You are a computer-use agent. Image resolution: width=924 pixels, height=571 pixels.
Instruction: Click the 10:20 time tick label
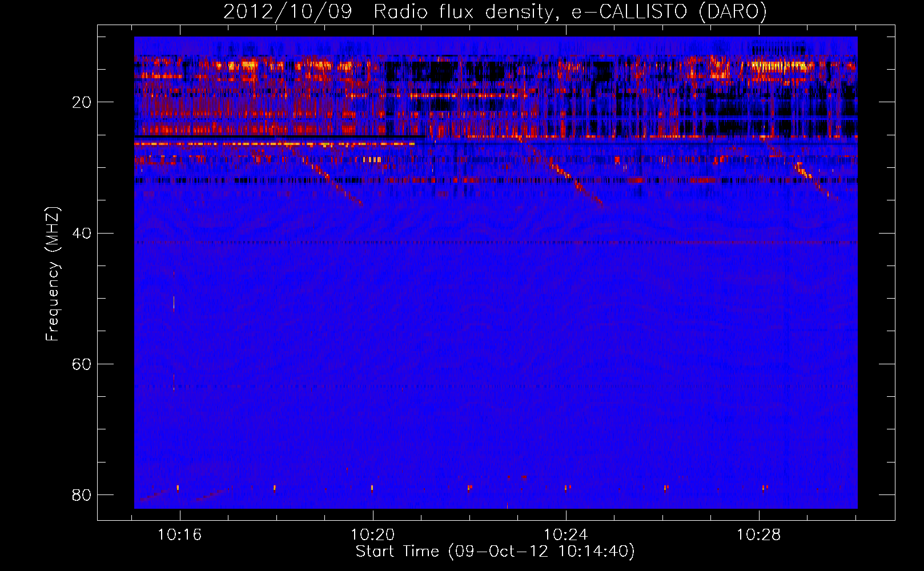click(372, 535)
